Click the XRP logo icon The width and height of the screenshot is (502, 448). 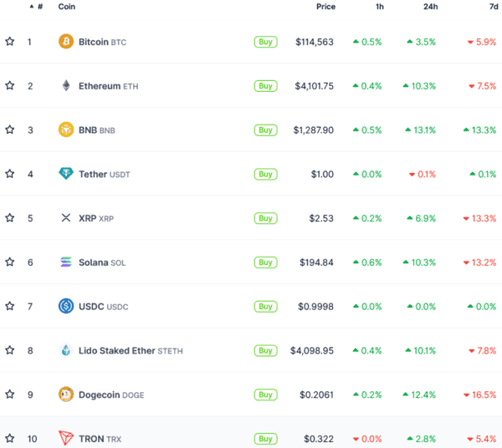[66, 218]
